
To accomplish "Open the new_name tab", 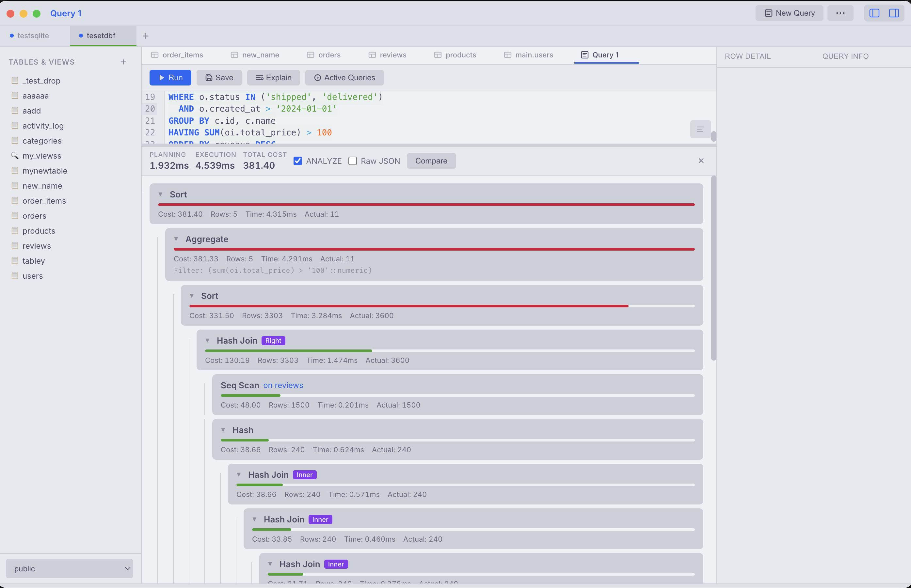I will [x=255, y=55].
